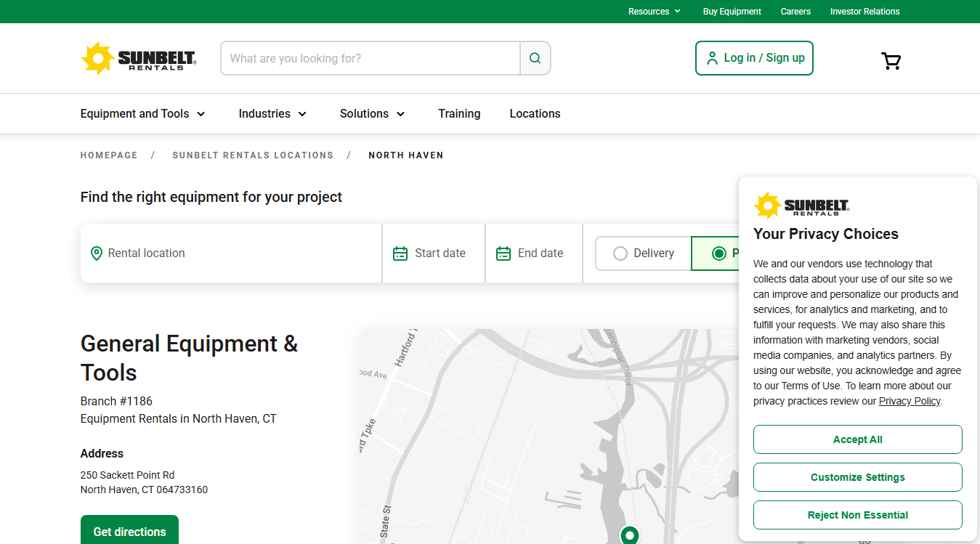The image size is (980, 544).
Task: Click the 'Your Privacy Choices' heading
Action: click(826, 234)
